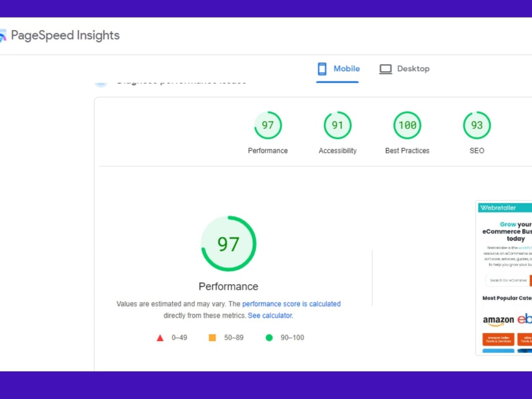The height and width of the screenshot is (399, 532).
Task: Click the PageSpeed Insights logo icon
Action: point(3,36)
